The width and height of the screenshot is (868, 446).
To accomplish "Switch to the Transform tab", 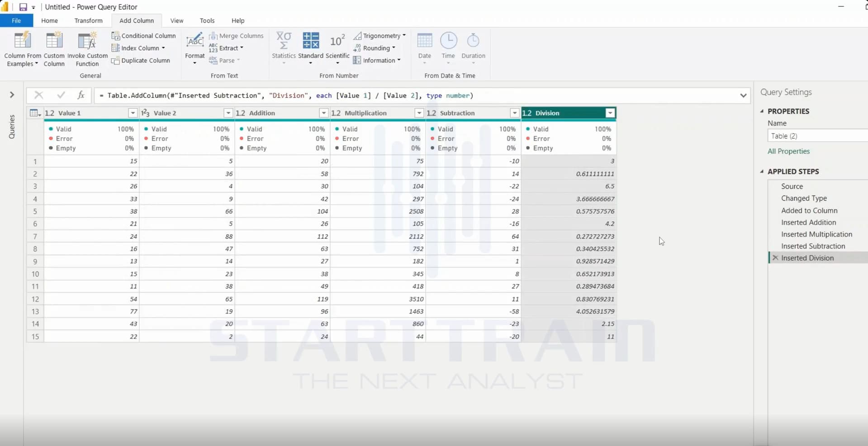I will pyautogui.click(x=88, y=21).
